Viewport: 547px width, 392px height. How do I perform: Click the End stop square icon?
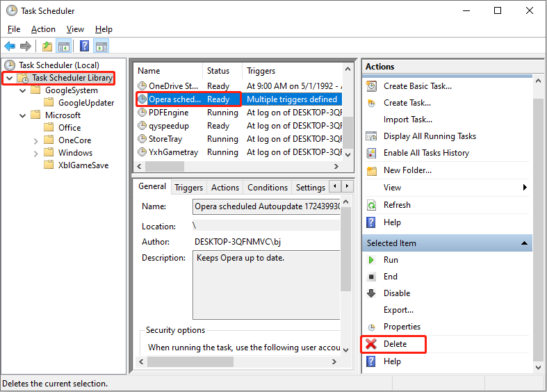point(372,277)
